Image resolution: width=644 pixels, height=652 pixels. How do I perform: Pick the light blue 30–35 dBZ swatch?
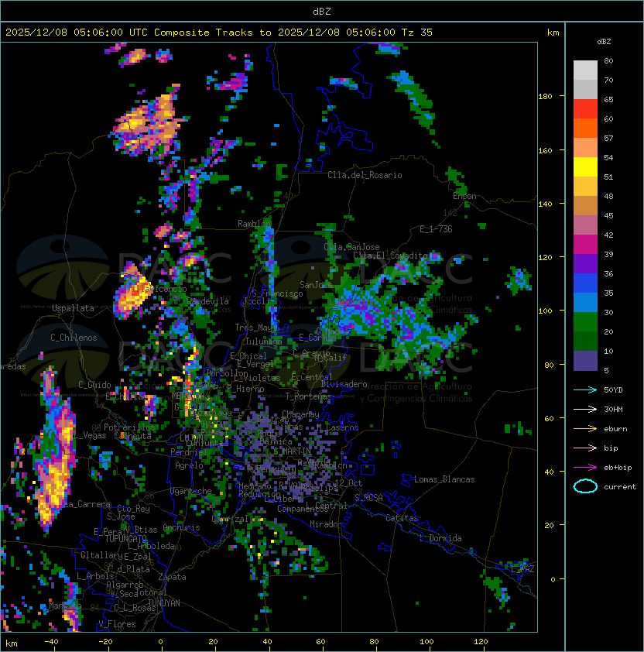(x=585, y=303)
